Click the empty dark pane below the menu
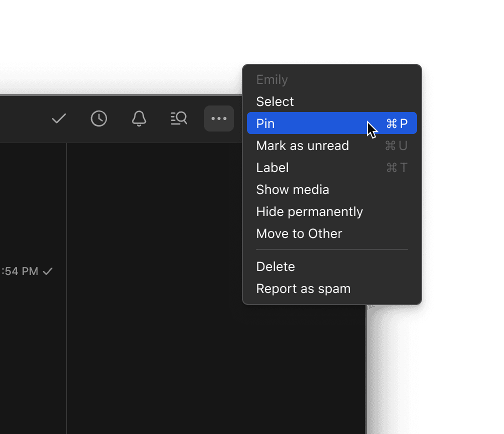 (215, 360)
